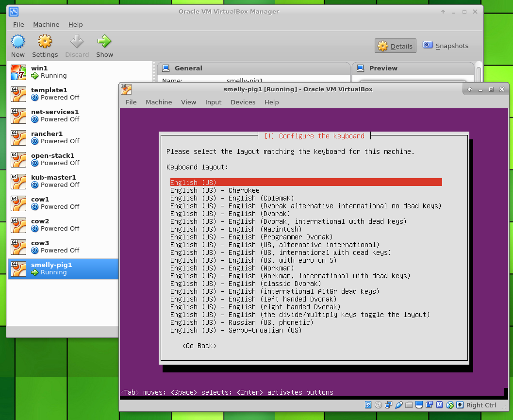Click shade arrow button on smelly-pig1 window
513x420 pixels.
[470, 89]
